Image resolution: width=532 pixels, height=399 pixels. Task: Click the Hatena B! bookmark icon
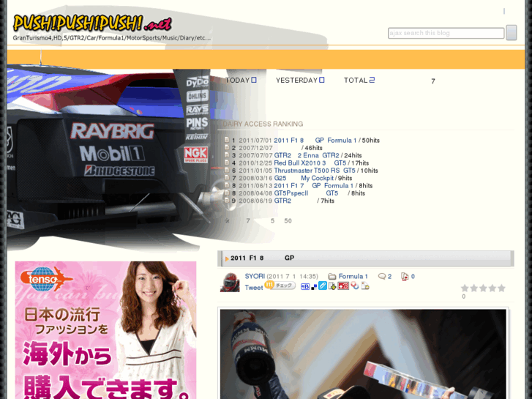tap(305, 286)
